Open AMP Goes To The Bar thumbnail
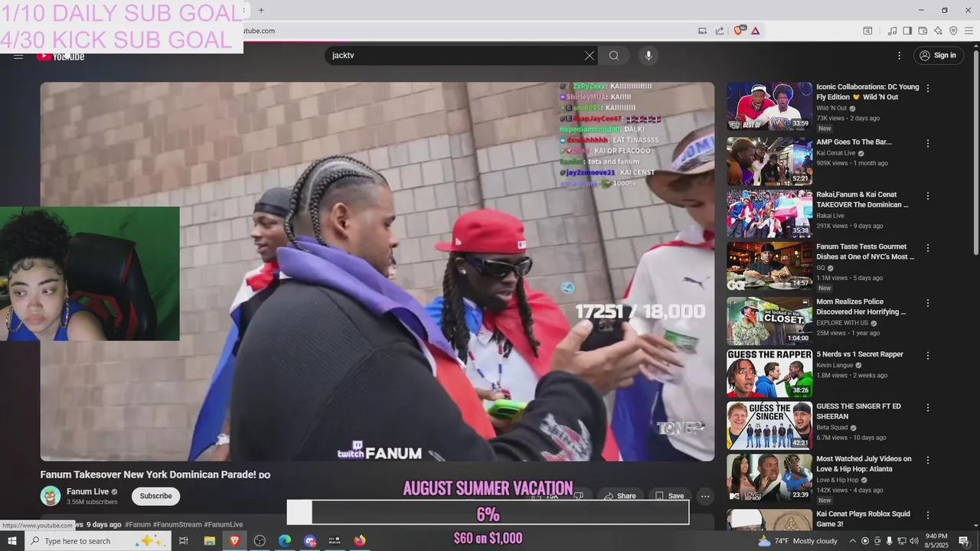This screenshot has width=980, height=551. coord(769,161)
